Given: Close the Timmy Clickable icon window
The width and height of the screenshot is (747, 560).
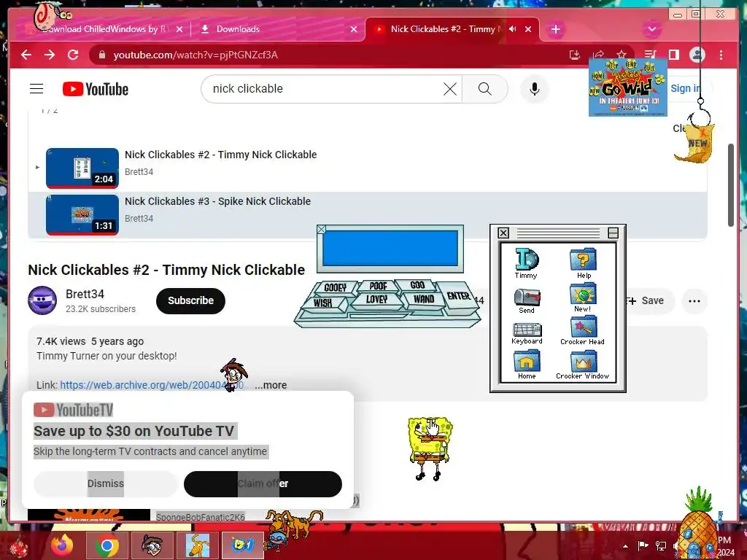Looking at the screenshot, I should click(503, 233).
